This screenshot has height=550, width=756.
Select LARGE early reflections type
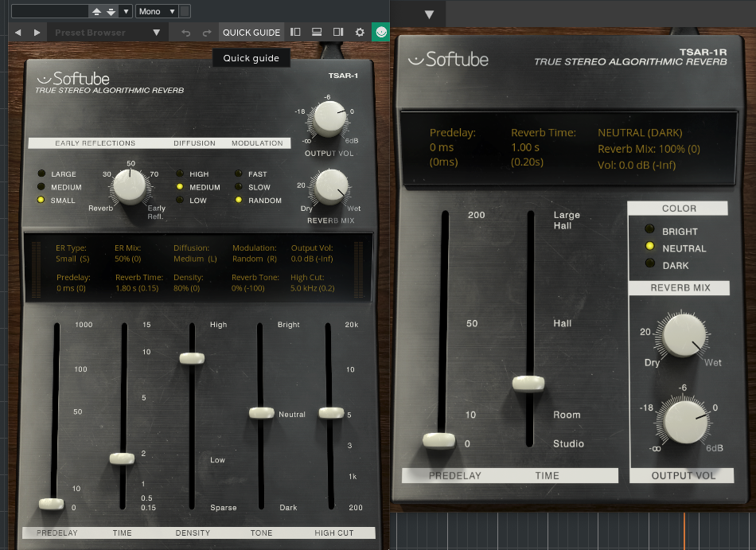(41, 174)
